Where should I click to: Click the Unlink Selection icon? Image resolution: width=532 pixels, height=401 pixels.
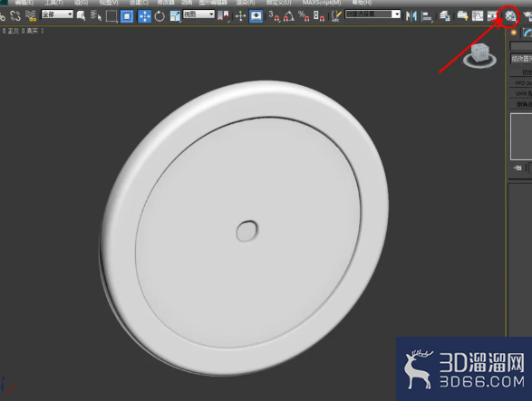point(15,15)
